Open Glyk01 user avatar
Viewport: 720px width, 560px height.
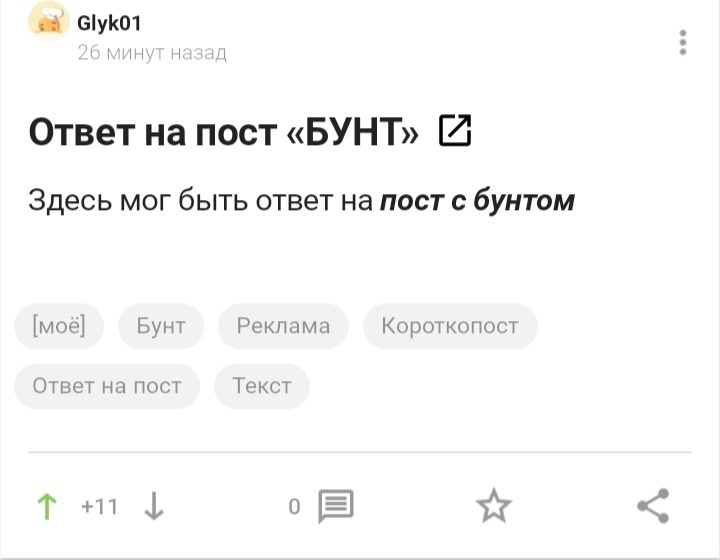coord(48,21)
